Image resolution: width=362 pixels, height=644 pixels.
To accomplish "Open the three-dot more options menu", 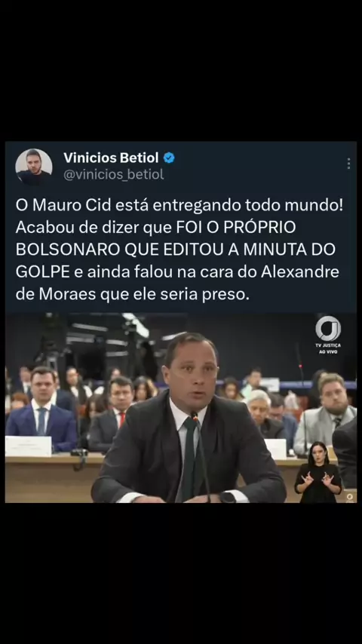I will (348, 164).
